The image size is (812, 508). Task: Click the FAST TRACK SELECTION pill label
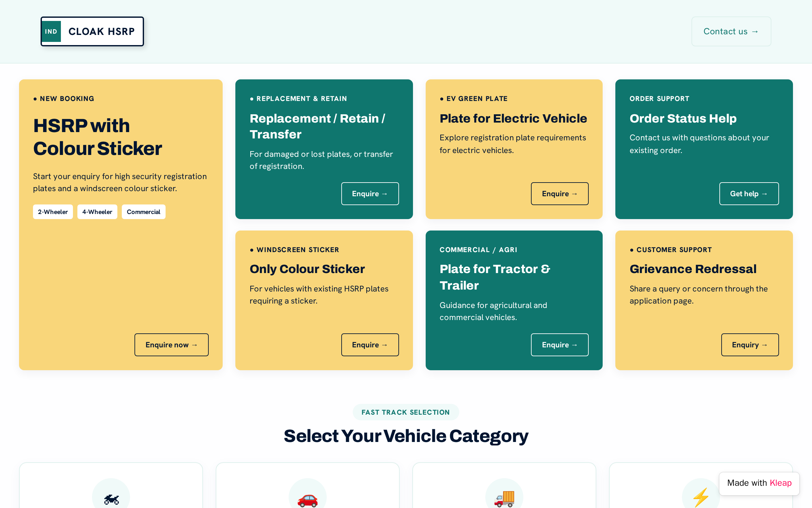tap(406, 412)
